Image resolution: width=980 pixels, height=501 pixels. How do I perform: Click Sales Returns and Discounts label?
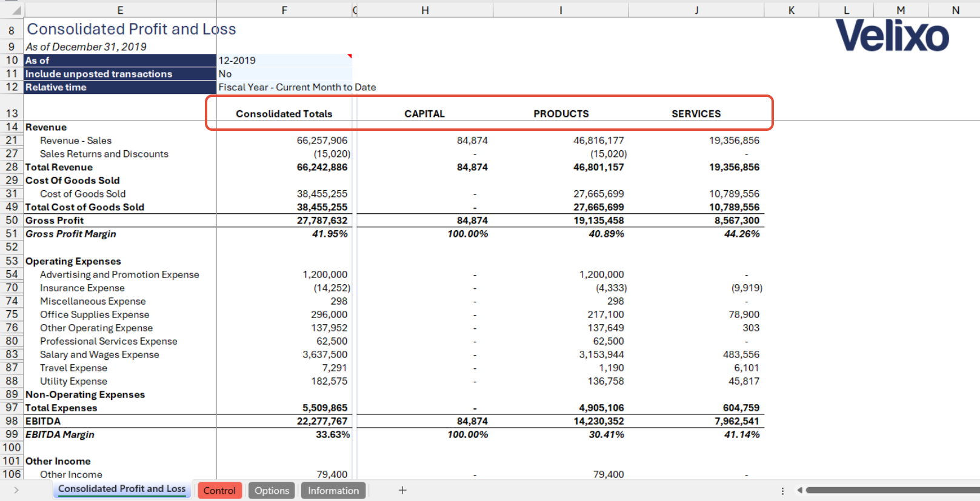104,154
